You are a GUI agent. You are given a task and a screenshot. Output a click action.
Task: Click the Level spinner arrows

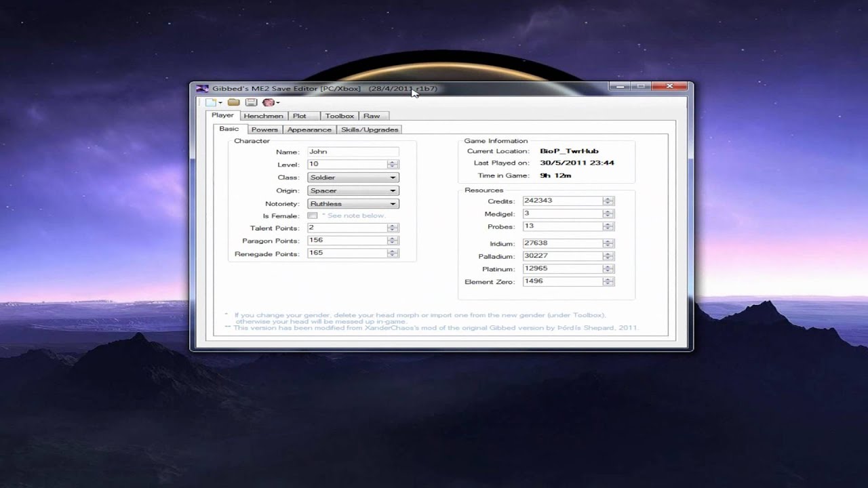tap(393, 164)
